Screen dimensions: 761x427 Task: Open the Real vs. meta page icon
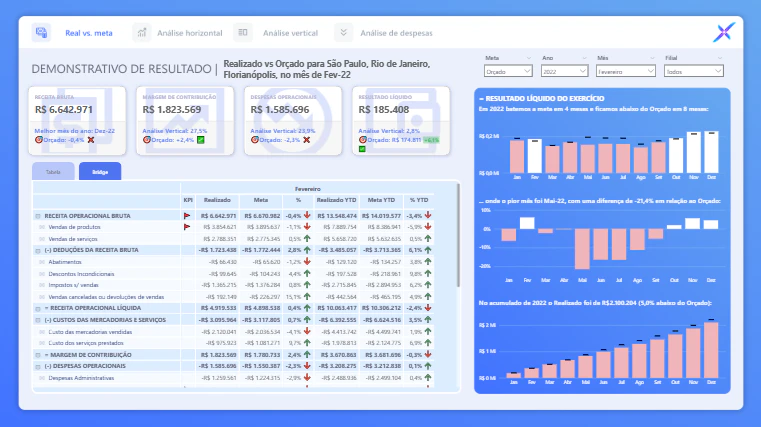coord(41,33)
